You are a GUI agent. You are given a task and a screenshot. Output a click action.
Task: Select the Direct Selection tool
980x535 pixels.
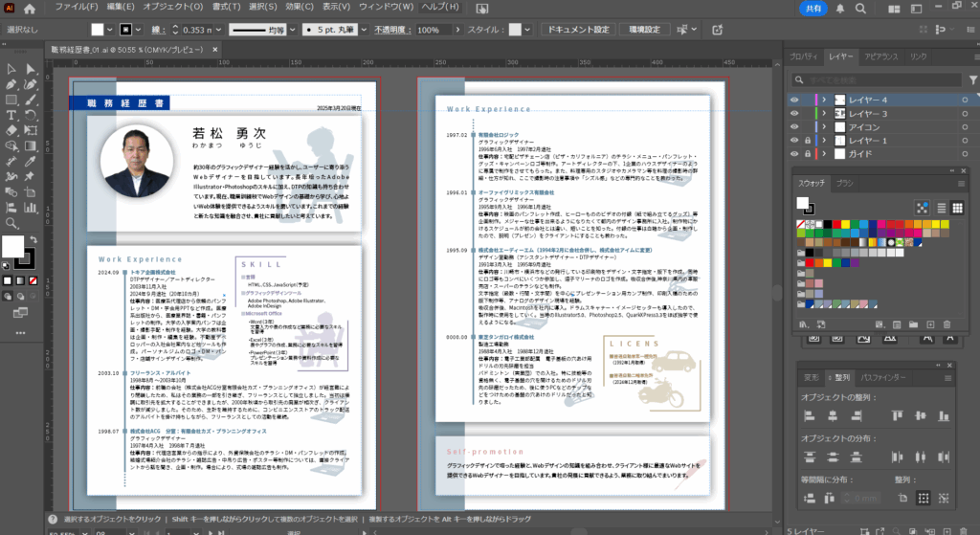31,69
